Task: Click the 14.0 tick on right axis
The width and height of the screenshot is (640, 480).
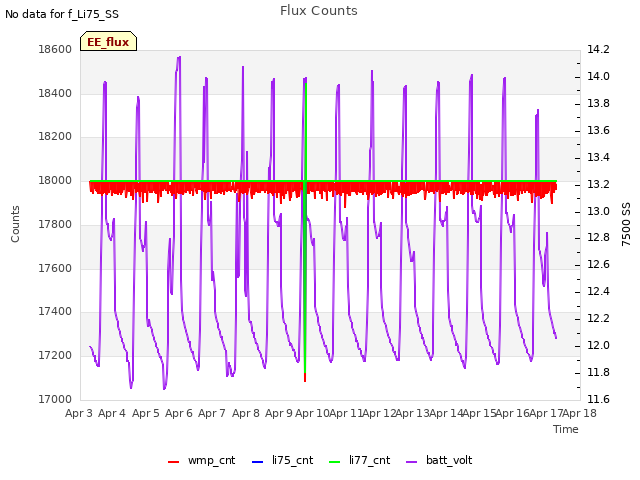Action: pos(598,76)
